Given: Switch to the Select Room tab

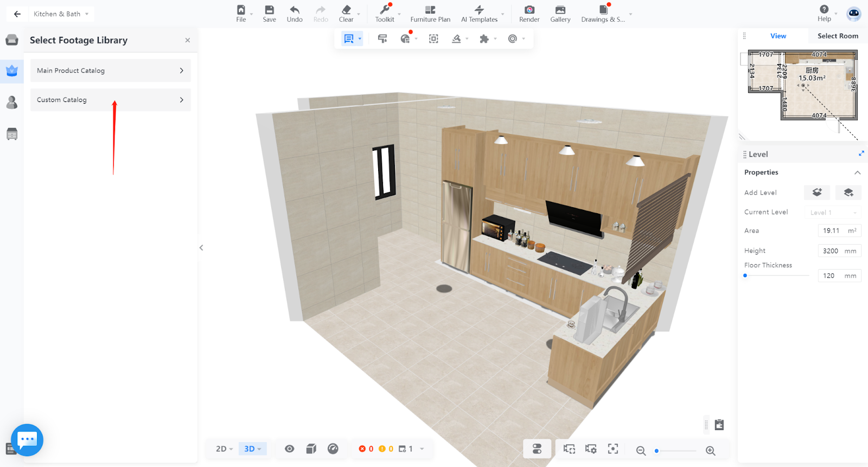Looking at the screenshot, I should point(838,36).
